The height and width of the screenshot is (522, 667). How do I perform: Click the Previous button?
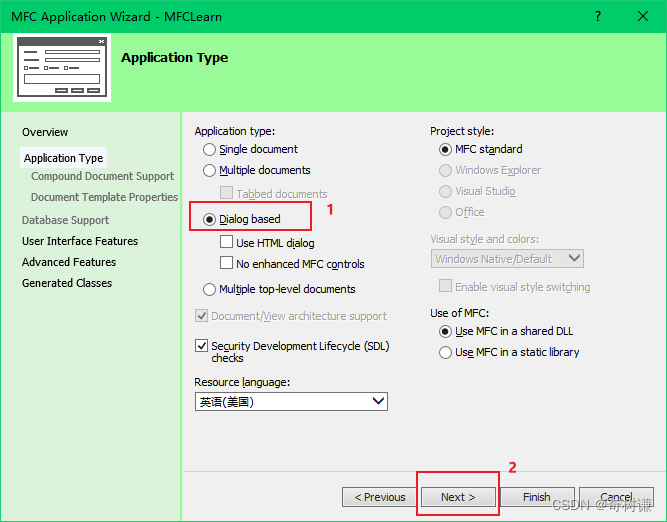click(x=379, y=497)
